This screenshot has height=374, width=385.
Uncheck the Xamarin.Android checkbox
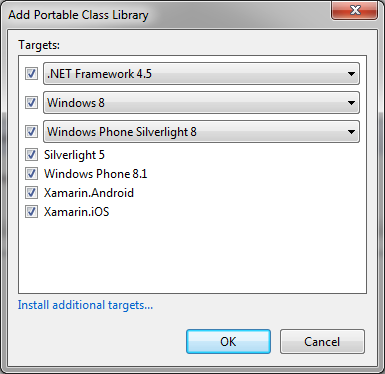(x=31, y=193)
